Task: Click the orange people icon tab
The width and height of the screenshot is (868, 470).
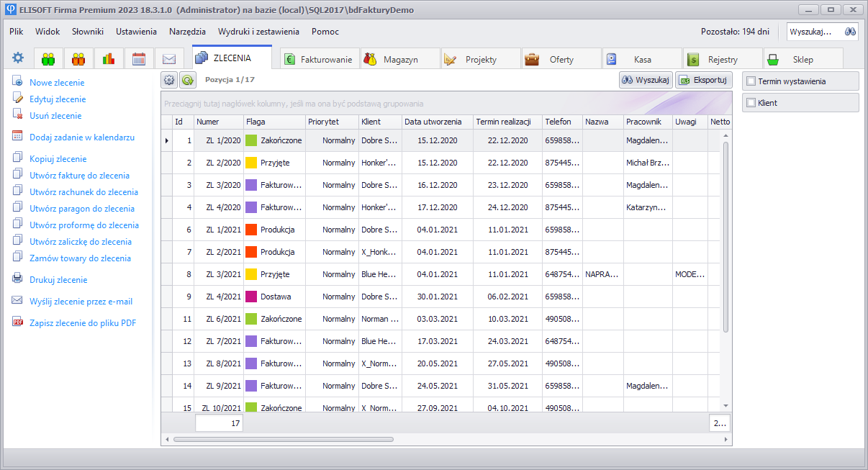Action: (78, 59)
